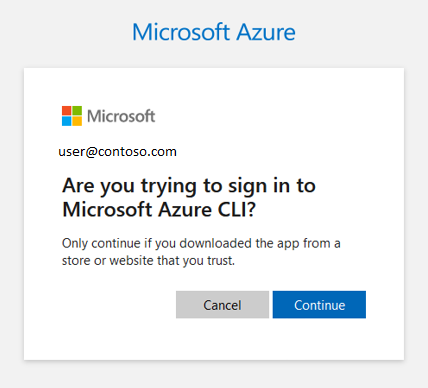This screenshot has width=428, height=388.
Task: Select the user@contoso.com account text
Action: point(117,152)
